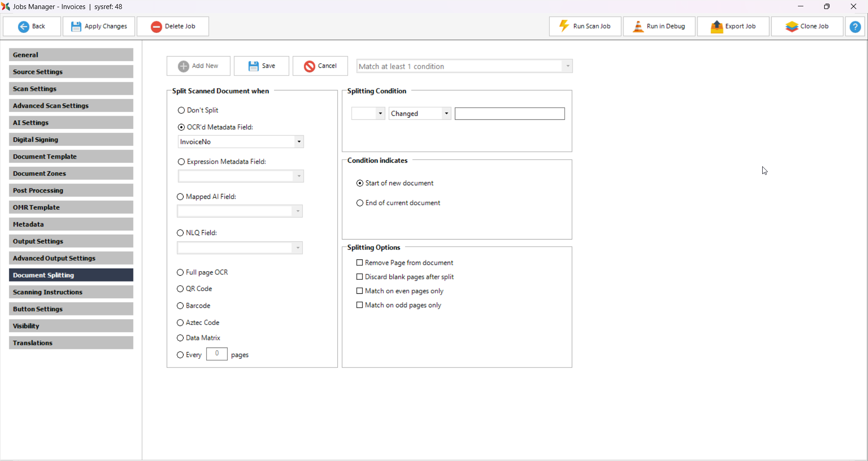This screenshot has height=461, width=868.
Task: Expand the Match at least 1 condition dropdown
Action: point(568,66)
